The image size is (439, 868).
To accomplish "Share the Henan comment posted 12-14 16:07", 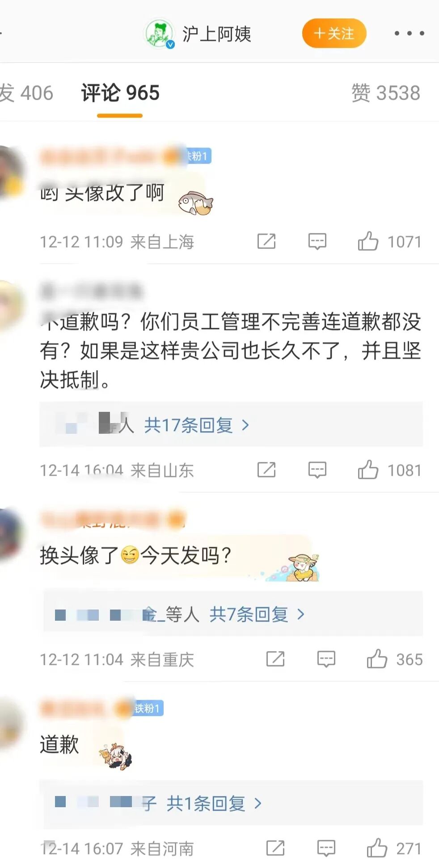I will (275, 848).
